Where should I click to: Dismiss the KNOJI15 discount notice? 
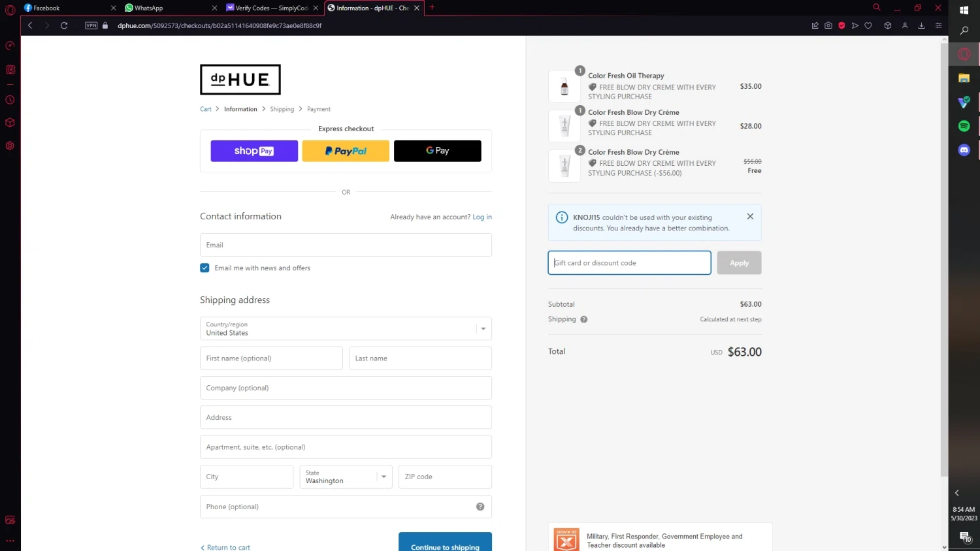click(750, 216)
